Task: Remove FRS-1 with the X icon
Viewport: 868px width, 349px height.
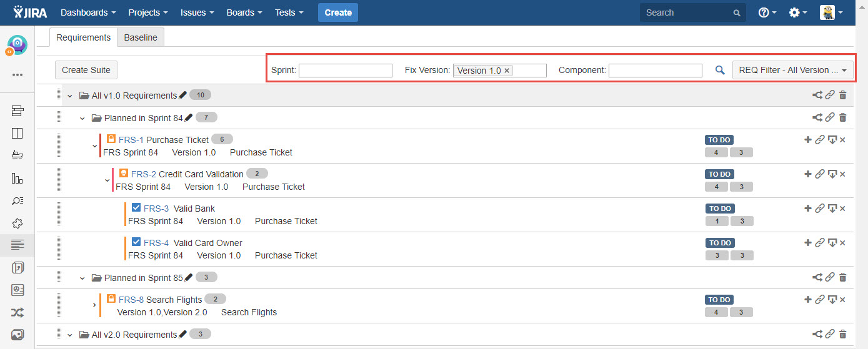Action: pyautogui.click(x=842, y=140)
